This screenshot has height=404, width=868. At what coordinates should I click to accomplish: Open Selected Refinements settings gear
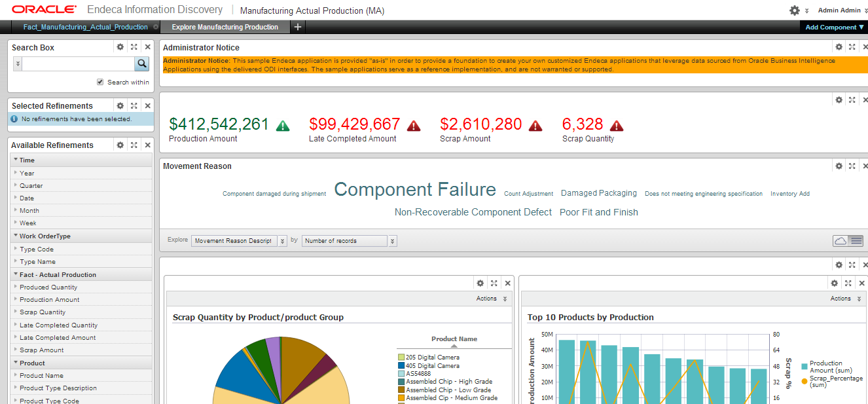tap(120, 105)
